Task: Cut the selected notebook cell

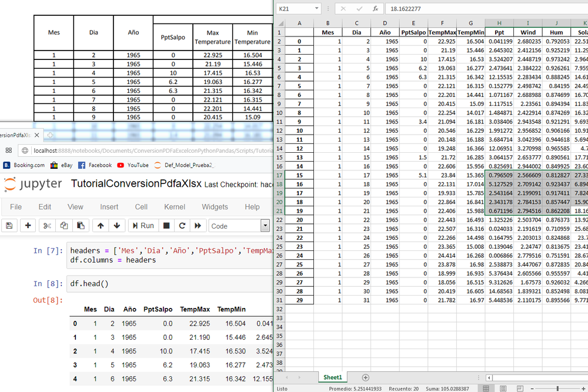Action: [46, 226]
